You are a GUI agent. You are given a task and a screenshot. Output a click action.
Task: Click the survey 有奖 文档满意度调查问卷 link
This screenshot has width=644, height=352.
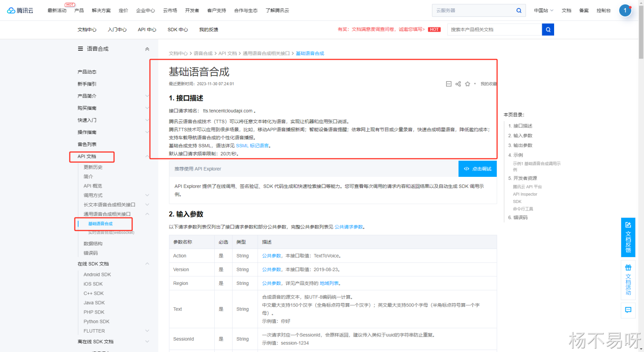[381, 30]
